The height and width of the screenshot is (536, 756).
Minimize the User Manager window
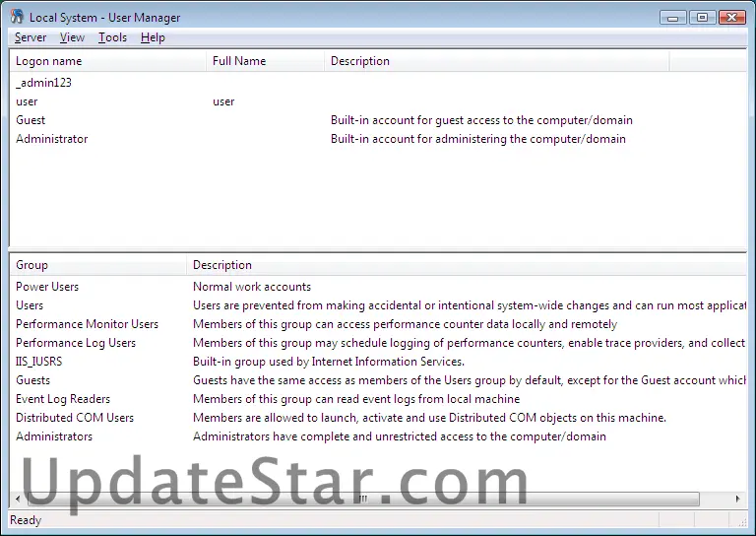[x=673, y=18]
